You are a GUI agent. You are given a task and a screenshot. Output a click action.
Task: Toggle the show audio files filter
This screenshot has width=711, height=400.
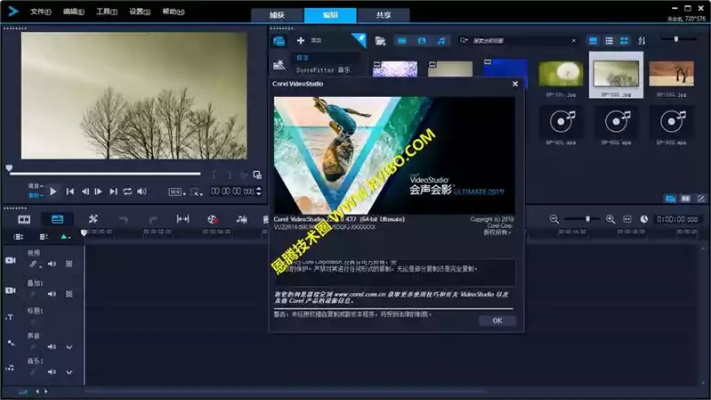tap(441, 41)
